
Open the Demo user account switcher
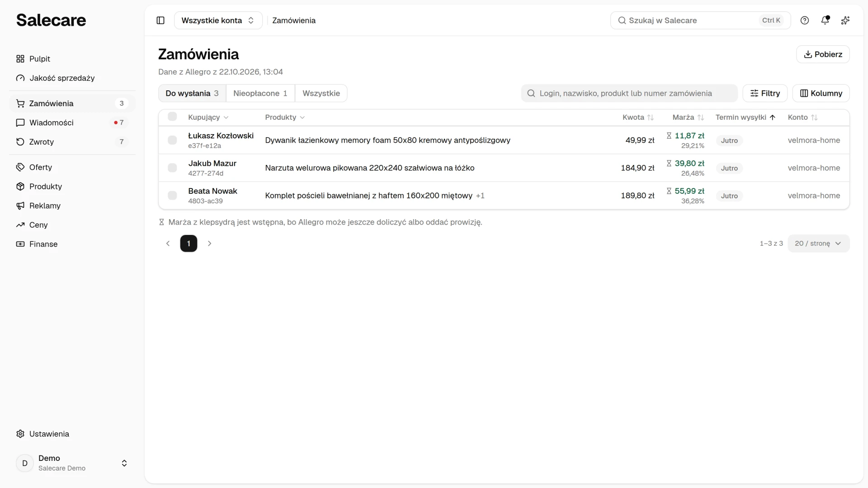(x=72, y=463)
